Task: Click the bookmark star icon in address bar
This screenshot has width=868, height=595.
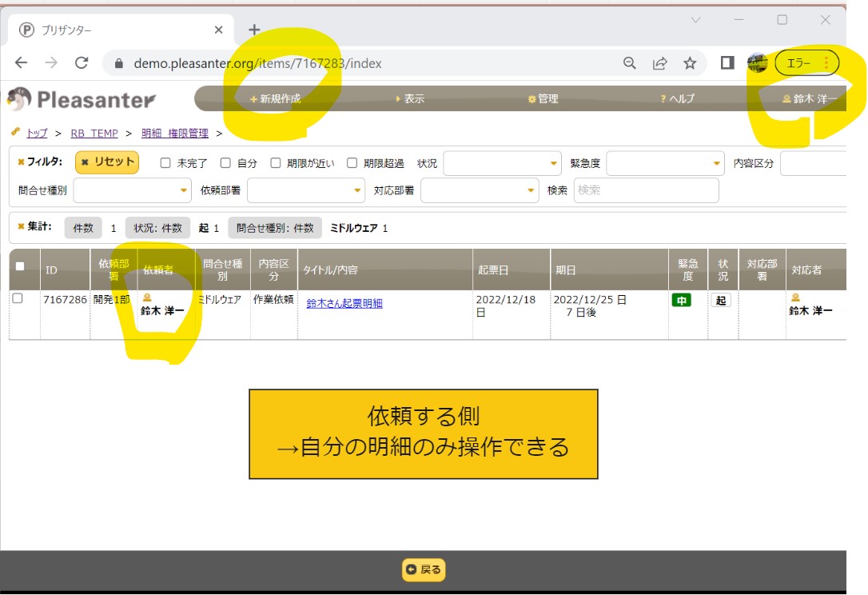Action: coord(690,63)
